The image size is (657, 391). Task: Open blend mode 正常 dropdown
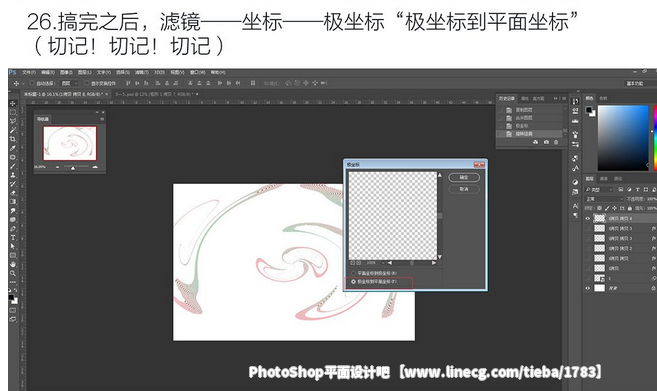(x=604, y=199)
